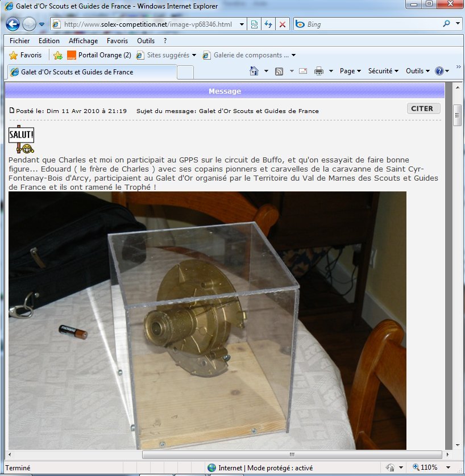Click the Back navigation arrow

coord(13,24)
